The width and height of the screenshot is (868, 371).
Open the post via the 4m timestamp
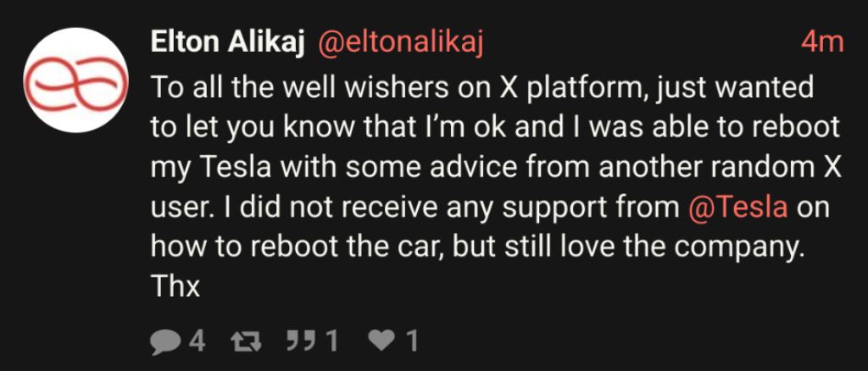click(822, 42)
